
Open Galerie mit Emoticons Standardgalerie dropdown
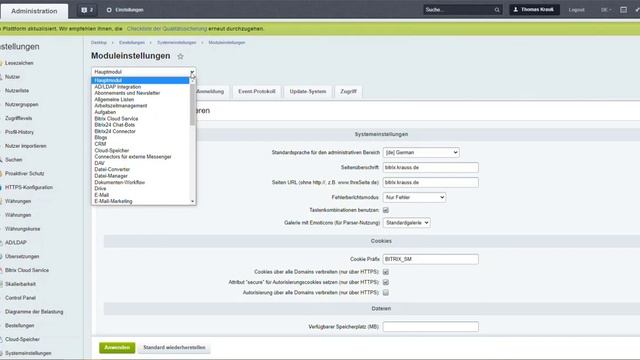pos(407,223)
